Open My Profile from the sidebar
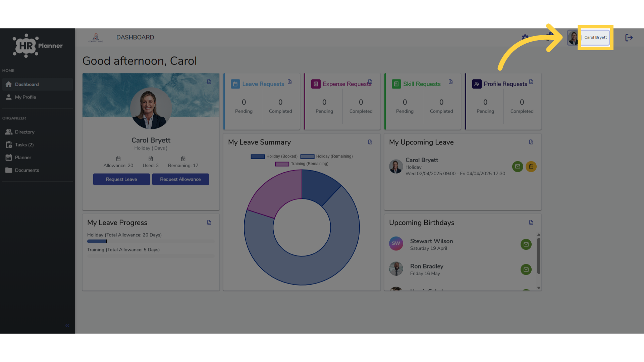This screenshot has width=644, height=362. (x=38, y=97)
